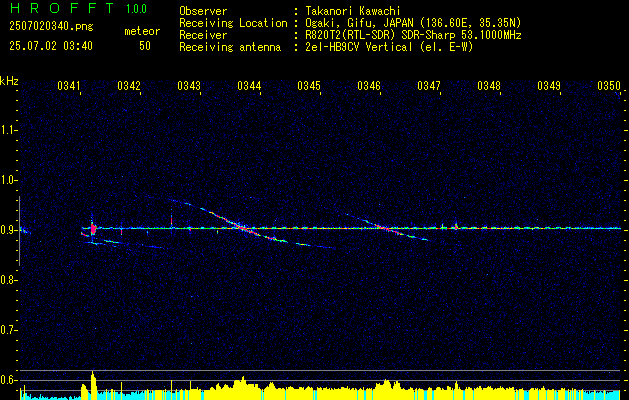Viewport: 629px width, 400px height.
Task: Click the 0341 time marker
Action: click(69, 85)
